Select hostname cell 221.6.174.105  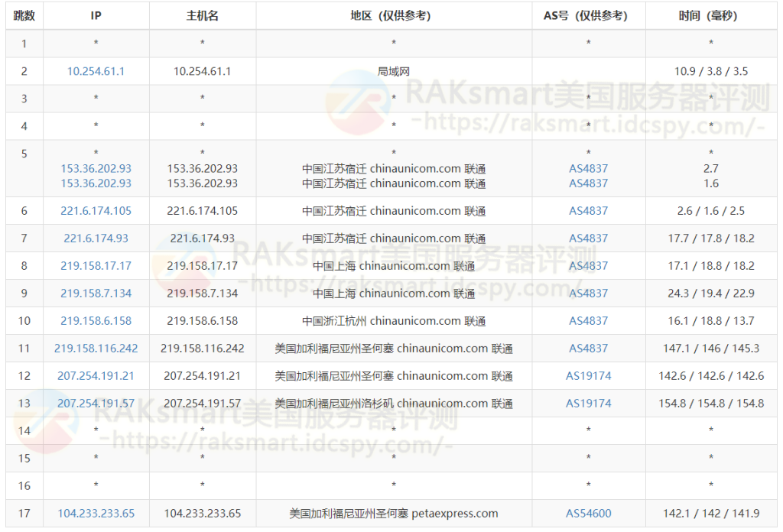pos(202,211)
